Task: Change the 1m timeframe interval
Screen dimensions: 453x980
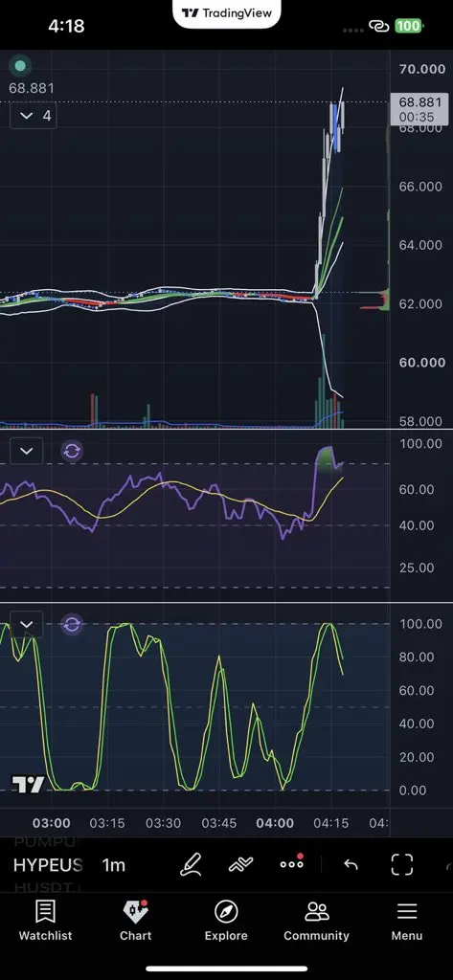Action: point(114,865)
